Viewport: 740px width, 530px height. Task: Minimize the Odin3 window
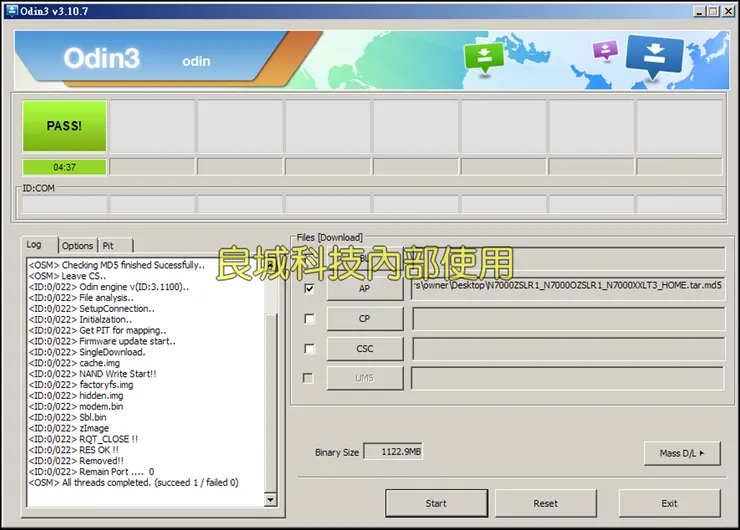(699, 11)
